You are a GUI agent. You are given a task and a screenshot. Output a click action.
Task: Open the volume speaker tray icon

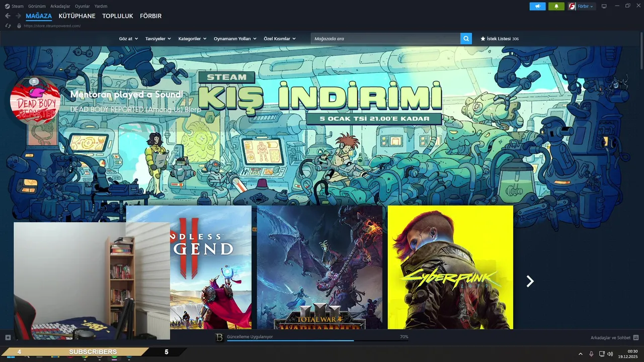610,354
